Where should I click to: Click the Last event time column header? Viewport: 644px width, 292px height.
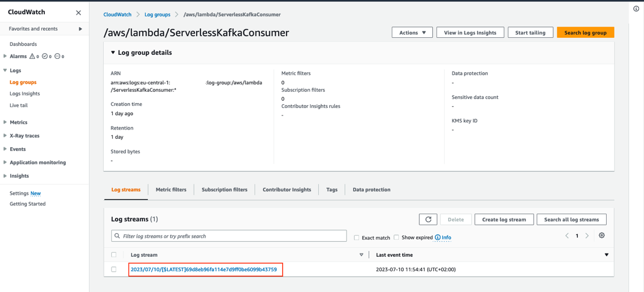(394, 255)
